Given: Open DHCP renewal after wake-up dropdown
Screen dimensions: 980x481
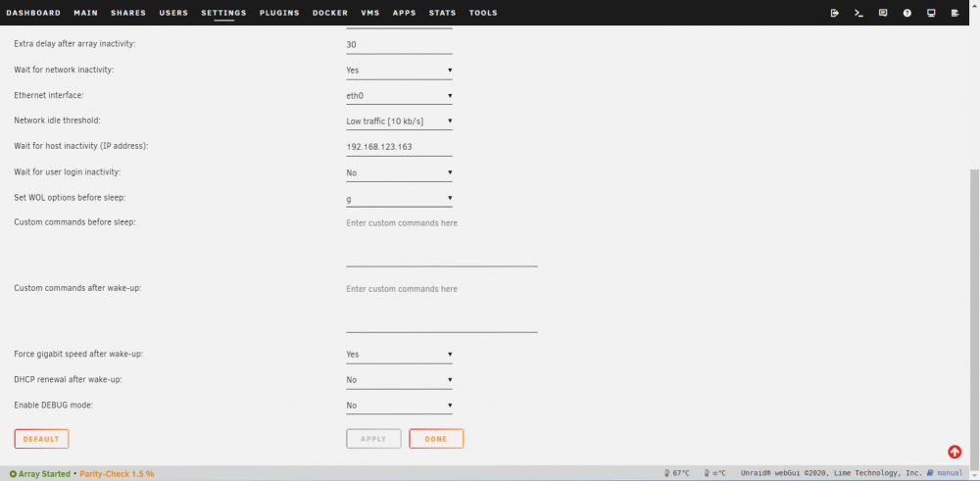Looking at the screenshot, I should coord(399,380).
